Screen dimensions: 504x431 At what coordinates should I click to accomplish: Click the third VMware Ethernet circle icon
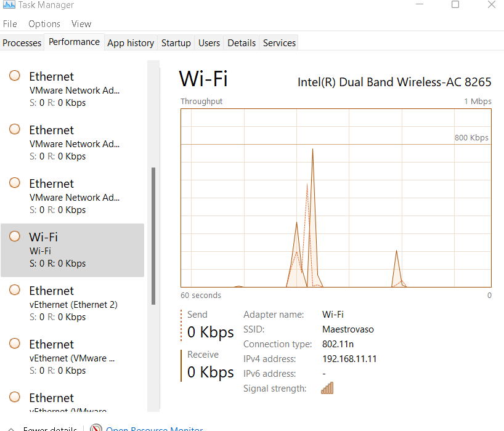(x=15, y=183)
